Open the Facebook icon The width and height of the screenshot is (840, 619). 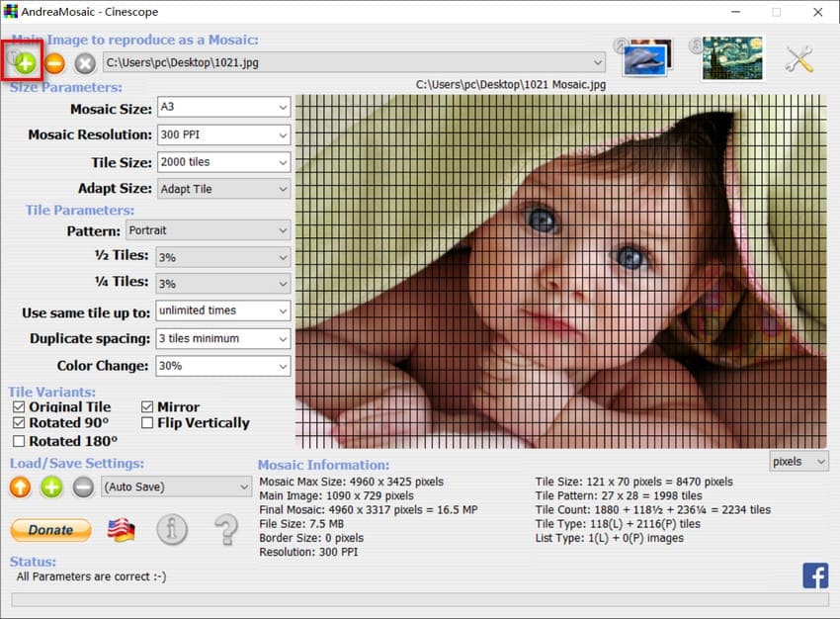point(815,575)
